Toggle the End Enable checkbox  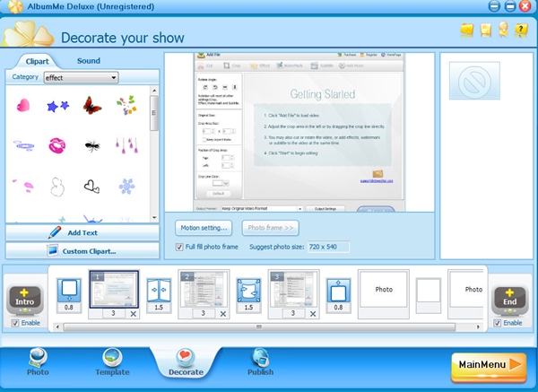tap(497, 323)
